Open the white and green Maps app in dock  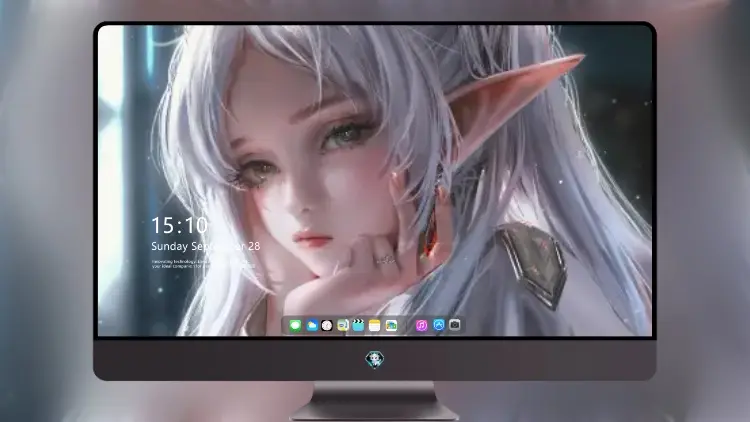point(391,326)
